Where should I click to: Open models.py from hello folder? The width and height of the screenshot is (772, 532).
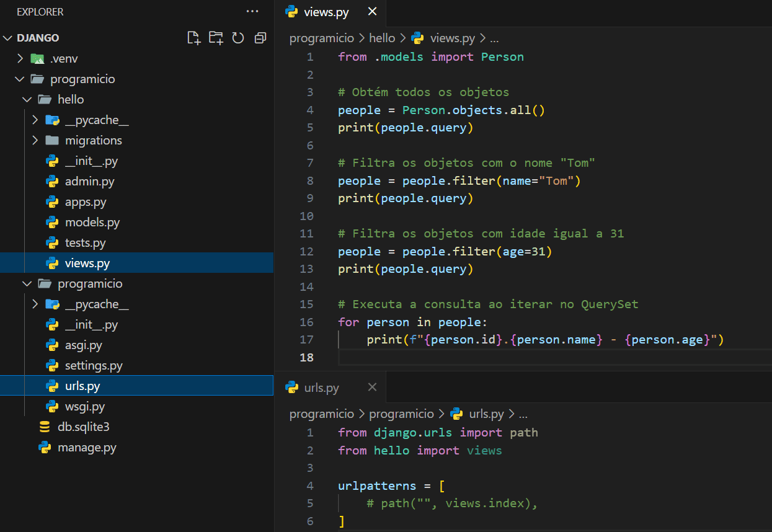pyautogui.click(x=92, y=222)
